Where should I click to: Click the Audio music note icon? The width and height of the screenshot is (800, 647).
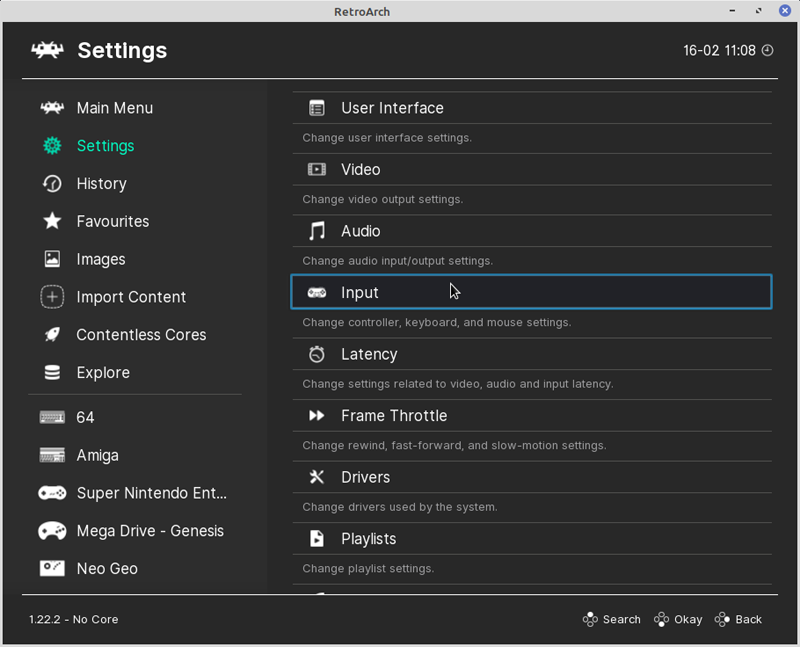click(x=317, y=231)
